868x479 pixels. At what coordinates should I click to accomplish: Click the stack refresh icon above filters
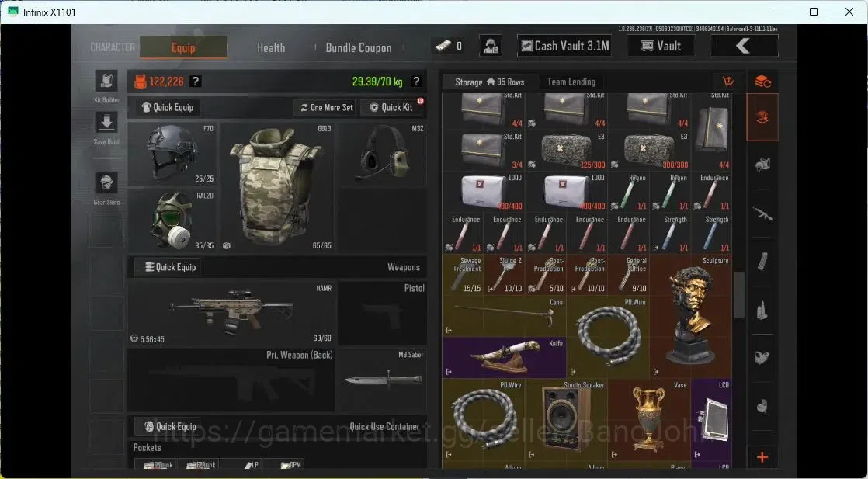coord(763,82)
